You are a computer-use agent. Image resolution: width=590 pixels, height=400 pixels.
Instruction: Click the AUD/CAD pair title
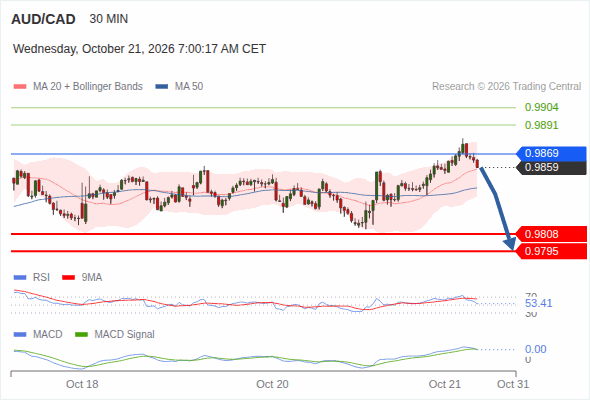[43, 19]
